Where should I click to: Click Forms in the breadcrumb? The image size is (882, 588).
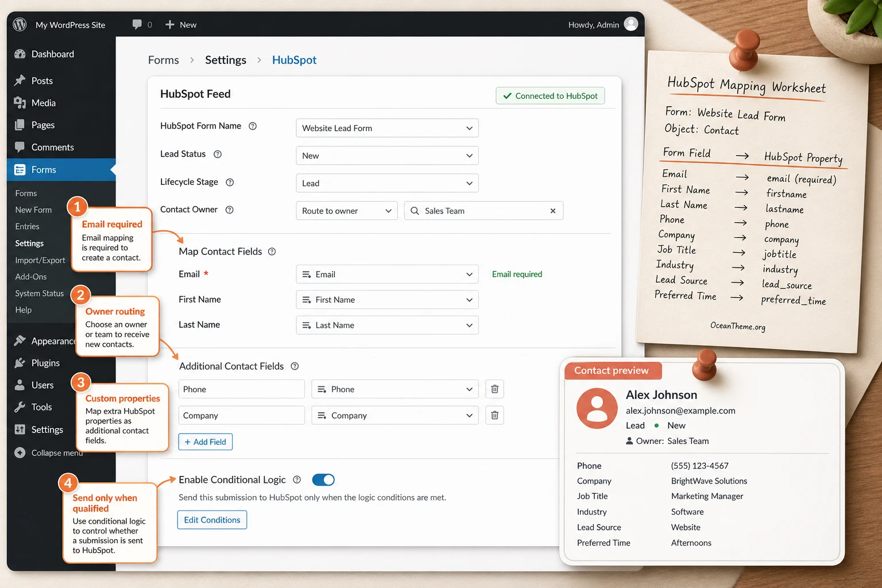click(x=164, y=60)
